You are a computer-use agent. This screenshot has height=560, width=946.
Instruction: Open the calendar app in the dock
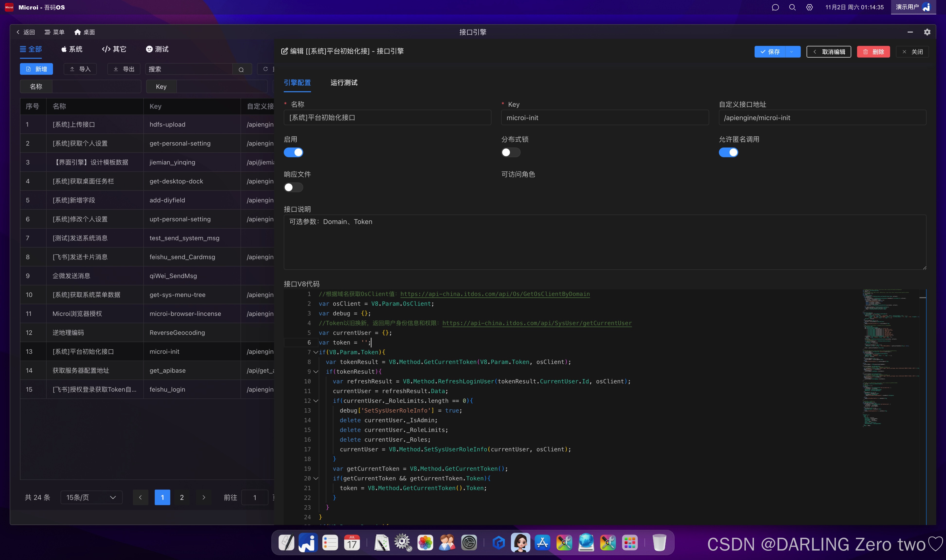(352, 543)
